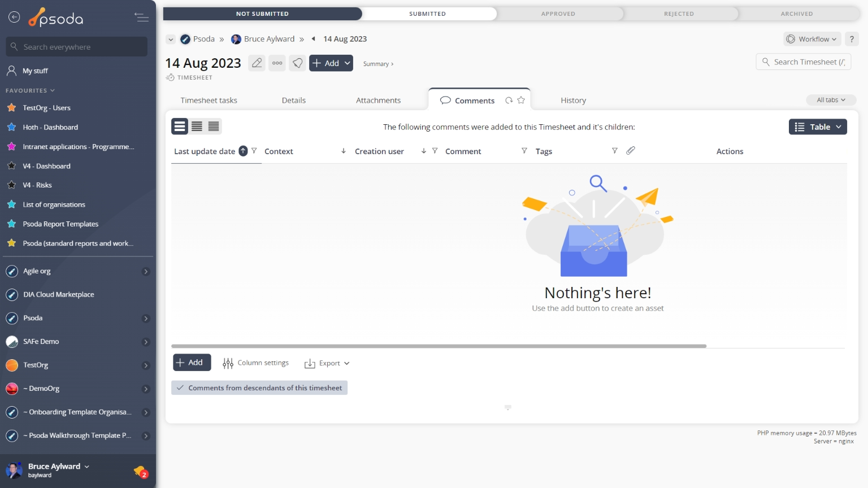The image size is (868, 488).
Task: Open the Workflow dropdown
Action: point(813,39)
